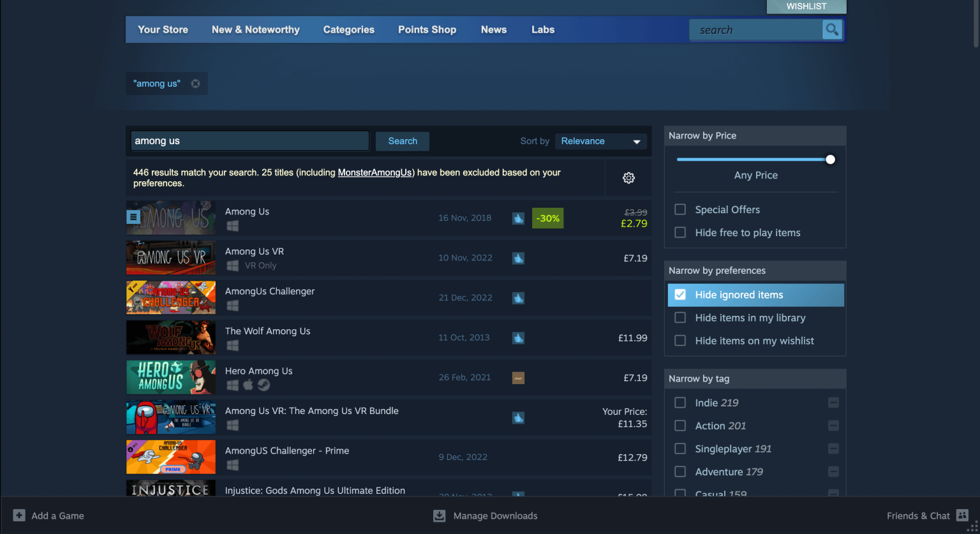The height and width of the screenshot is (534, 980).
Task: Click Windows icon under Among Us VR
Action: [232, 265]
